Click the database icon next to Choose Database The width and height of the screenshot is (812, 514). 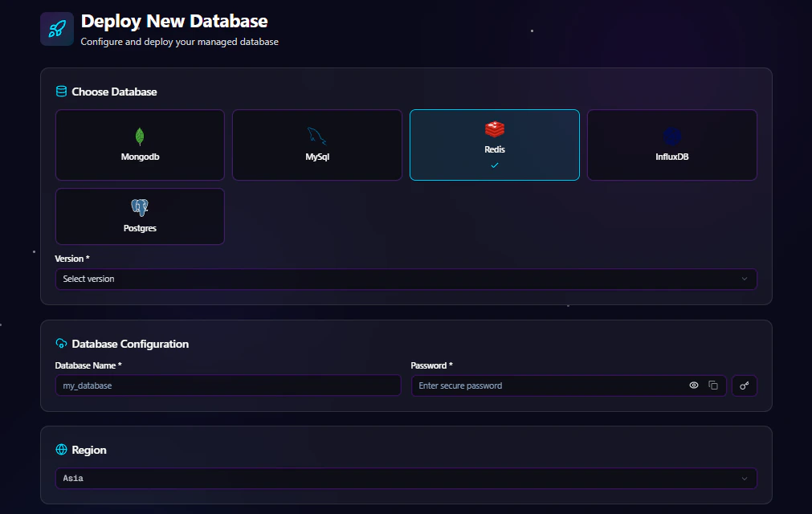click(61, 92)
